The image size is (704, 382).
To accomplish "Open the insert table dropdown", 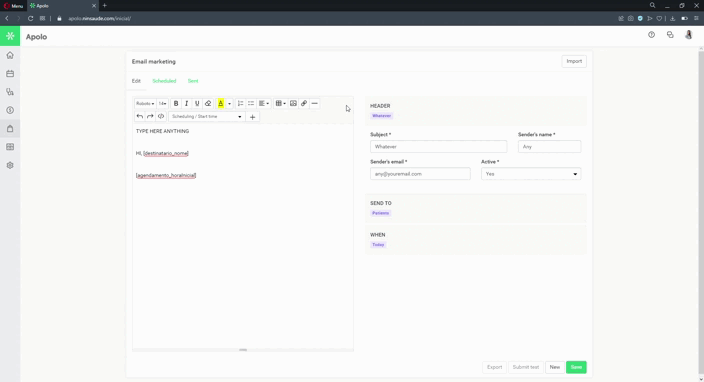I will pyautogui.click(x=281, y=104).
